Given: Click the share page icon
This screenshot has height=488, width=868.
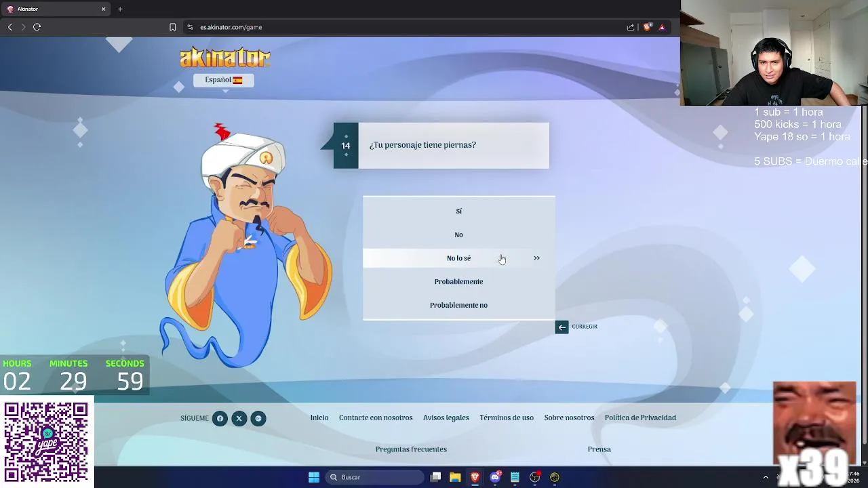Looking at the screenshot, I should (x=631, y=27).
